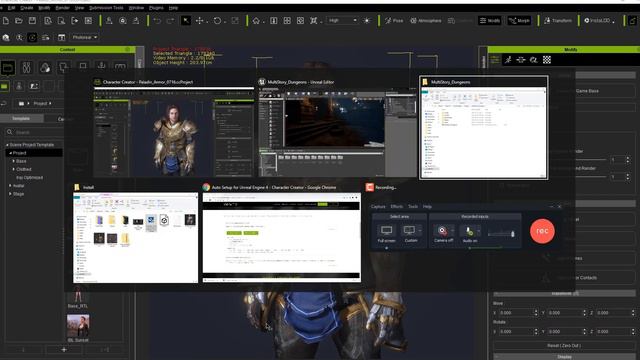Open the Photoreal shader dropdown
The width and height of the screenshot is (640, 360).
84,37
